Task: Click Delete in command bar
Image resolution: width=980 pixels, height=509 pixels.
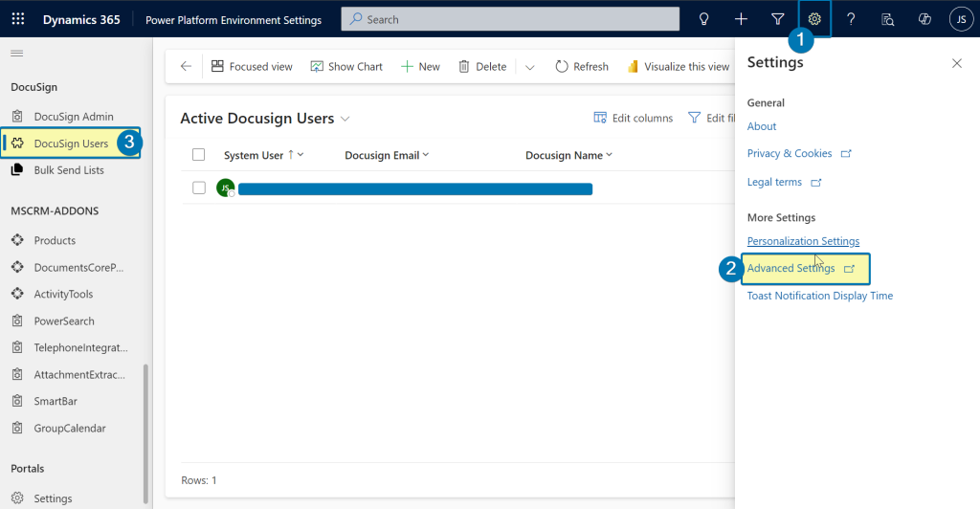Action: [x=482, y=66]
